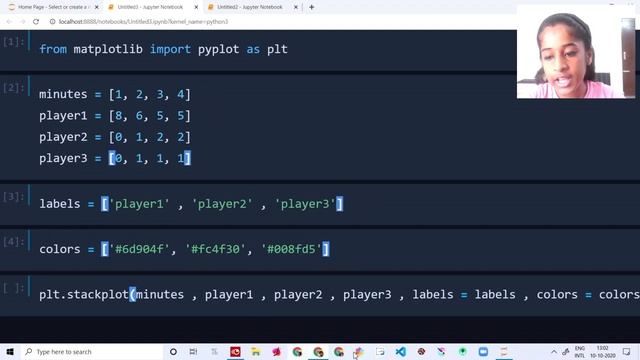Screen dimensions: 640x360
Task: Open the first Chrome icon on taskbar
Action: coord(297,351)
